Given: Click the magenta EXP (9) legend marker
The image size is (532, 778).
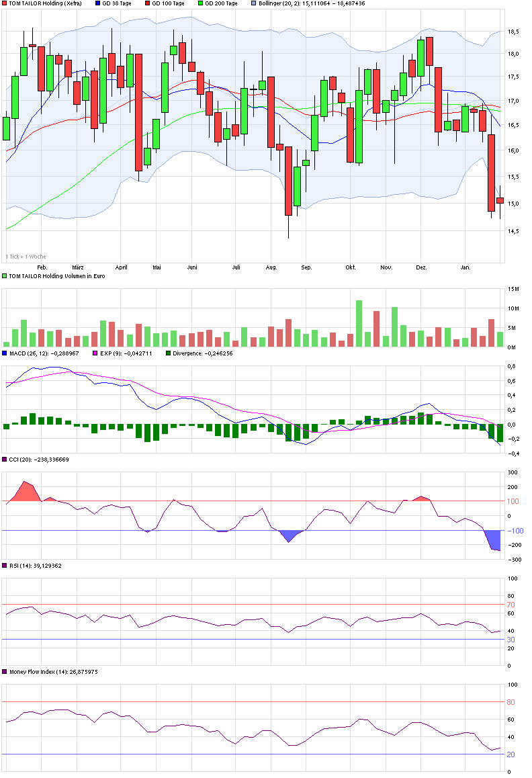Looking at the screenshot, I should pos(95,353).
